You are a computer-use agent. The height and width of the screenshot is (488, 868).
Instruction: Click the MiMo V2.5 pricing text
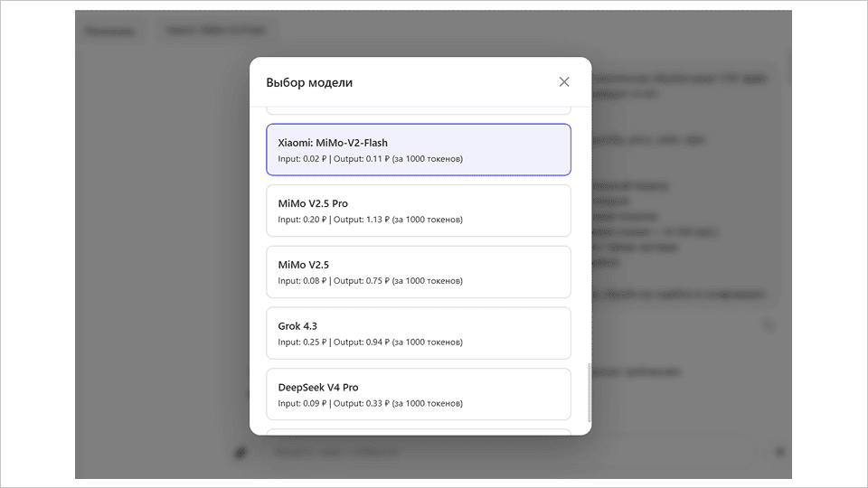click(371, 281)
